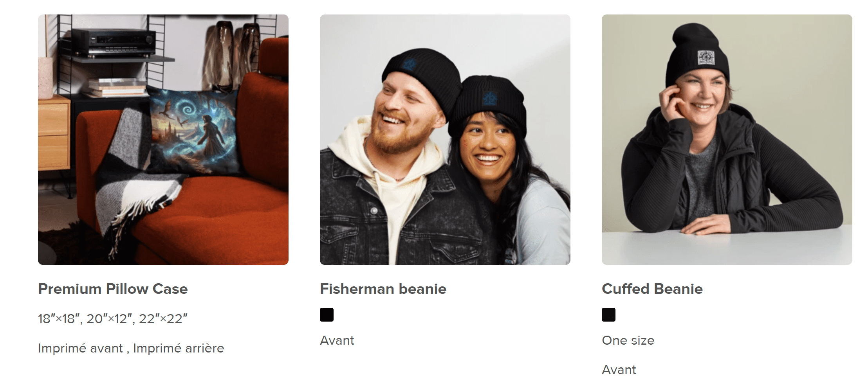The height and width of the screenshot is (392, 868).
Task: Click the stereo receiver on the shelf in pillow photo
Action: point(114,42)
